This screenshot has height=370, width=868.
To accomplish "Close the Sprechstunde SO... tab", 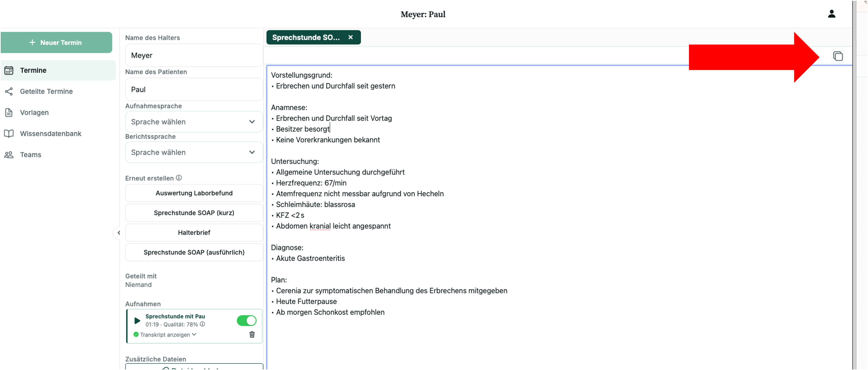I will click(x=350, y=37).
